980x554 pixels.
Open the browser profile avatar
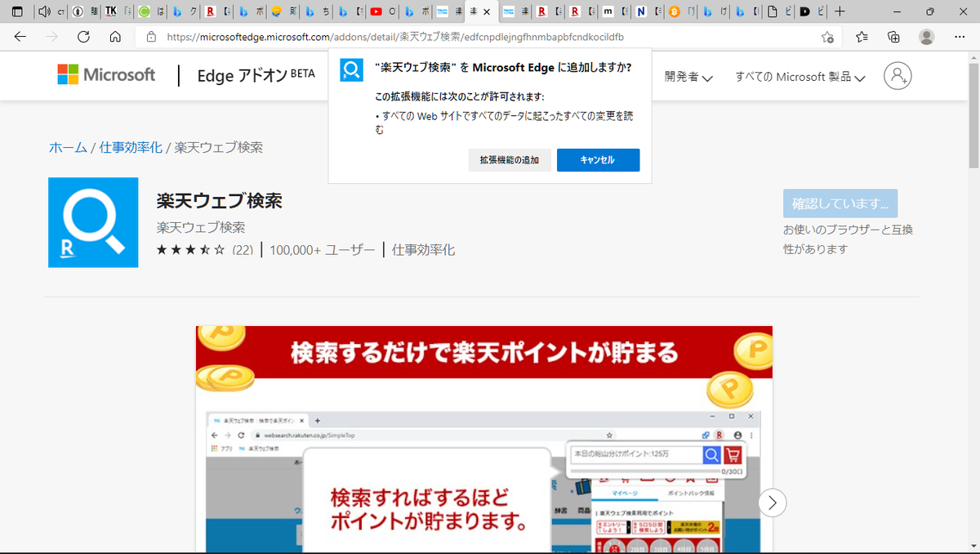pyautogui.click(x=926, y=37)
